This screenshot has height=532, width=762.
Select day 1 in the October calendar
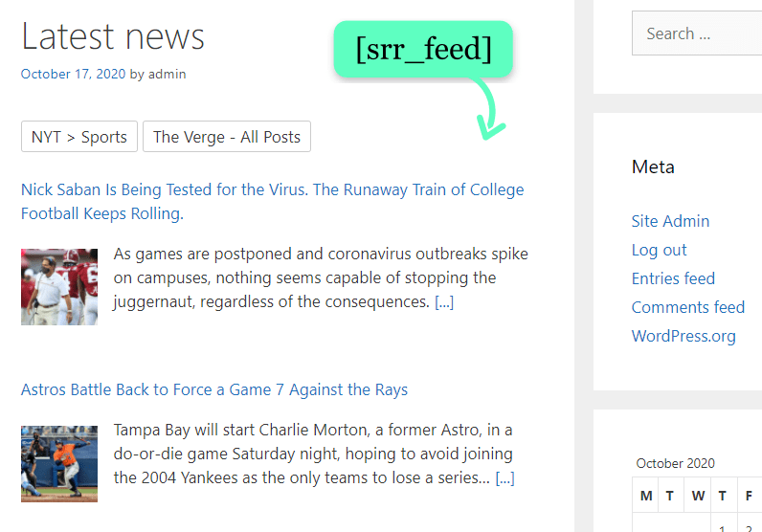722,525
